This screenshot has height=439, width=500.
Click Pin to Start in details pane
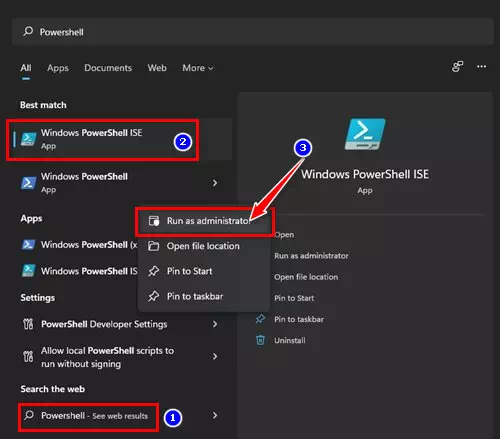[x=294, y=298]
